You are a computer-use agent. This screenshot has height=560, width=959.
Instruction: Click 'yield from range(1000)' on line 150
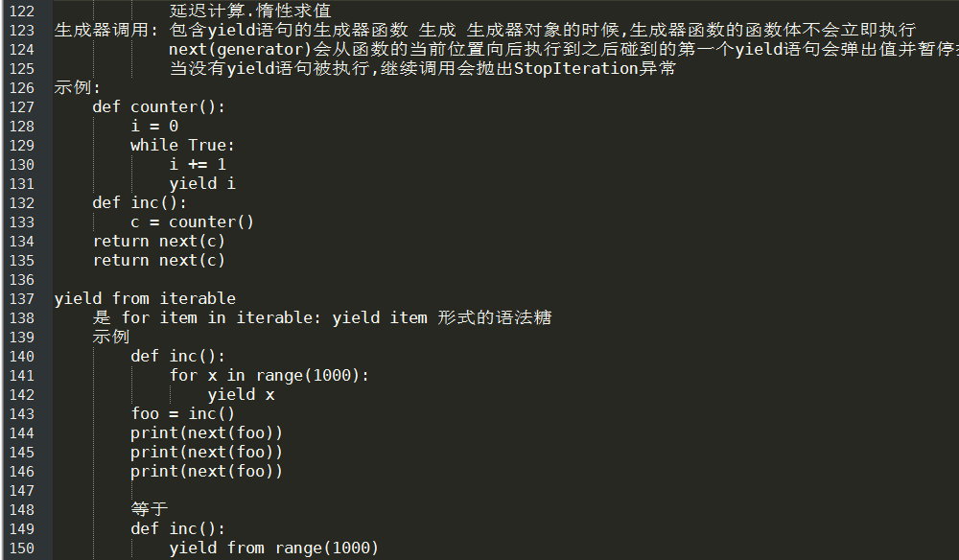(274, 548)
